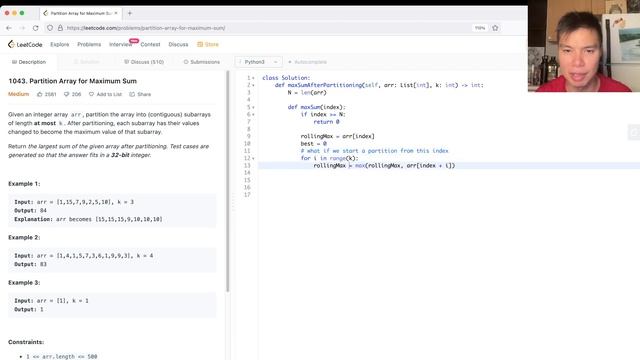
Task: Open a new browser tab
Action: [x=130, y=13]
